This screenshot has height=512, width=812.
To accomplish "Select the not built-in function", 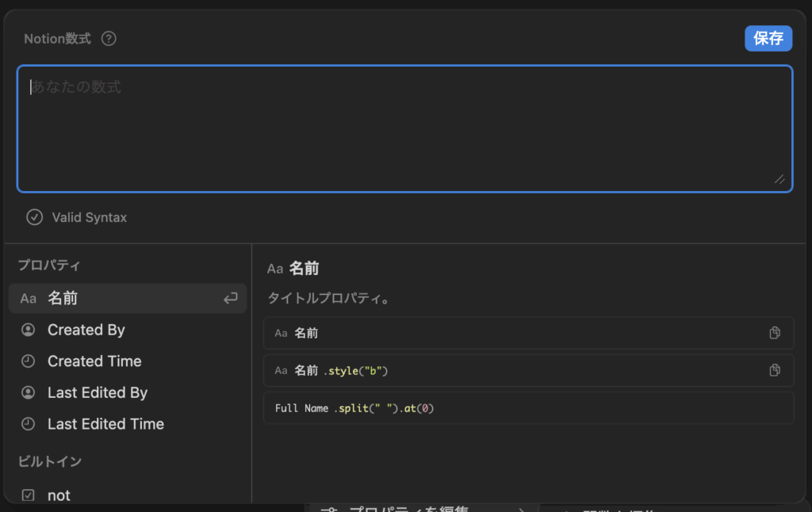I will [128, 495].
